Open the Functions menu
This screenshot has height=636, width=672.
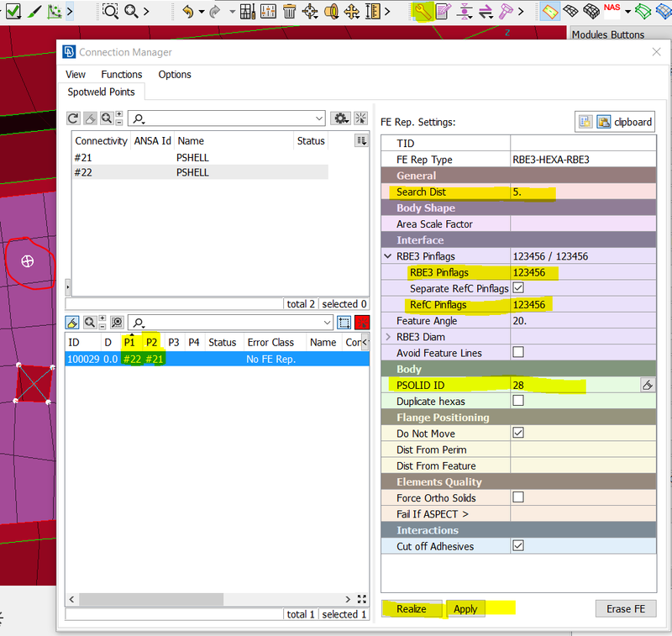click(x=121, y=75)
